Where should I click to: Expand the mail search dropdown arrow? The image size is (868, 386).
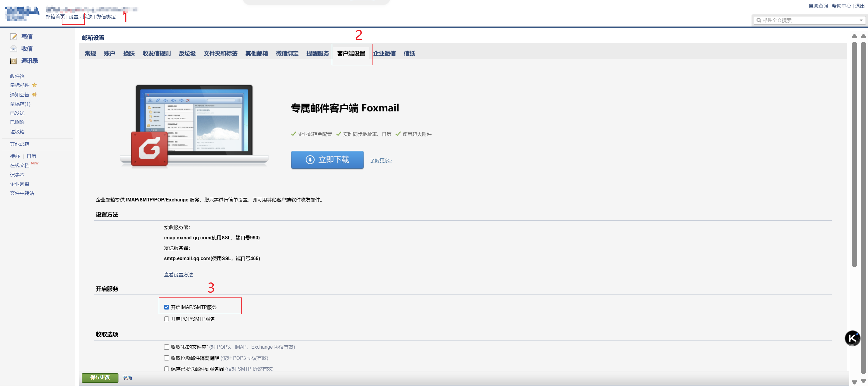(861, 20)
